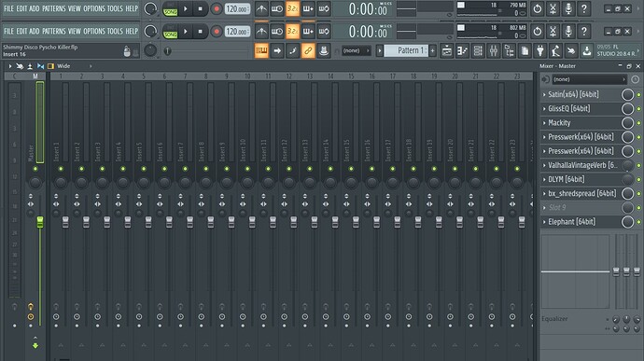This screenshot has width=644, height=361.
Task: Click the auto-scroll arrow icon beside the piano icon
Action: point(277,51)
